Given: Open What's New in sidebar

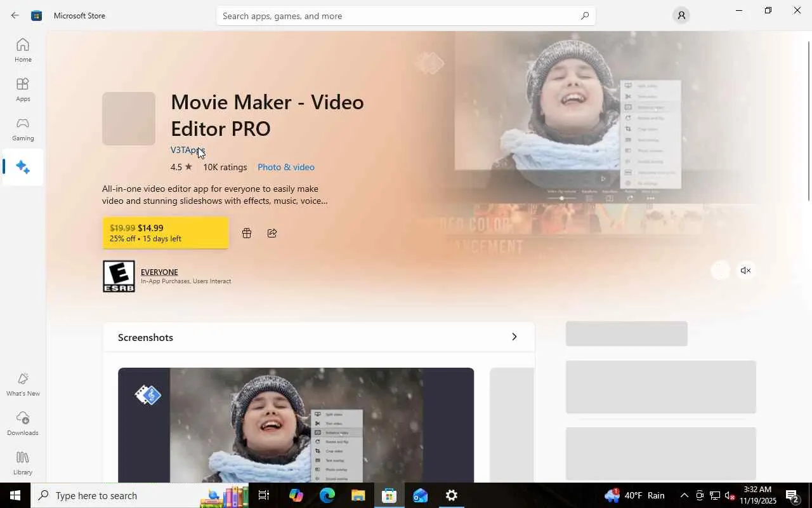Looking at the screenshot, I should tap(23, 384).
